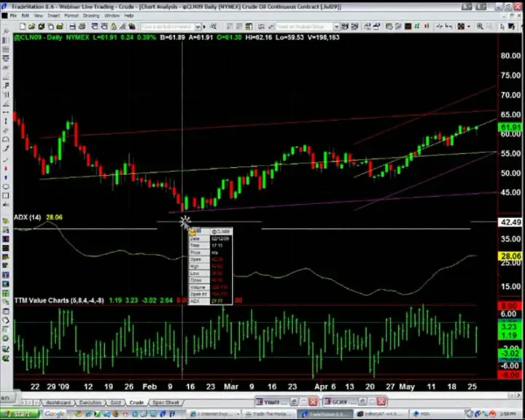The image size is (525, 420).
Task: Click the Print toolbar icon
Action: point(82,26)
